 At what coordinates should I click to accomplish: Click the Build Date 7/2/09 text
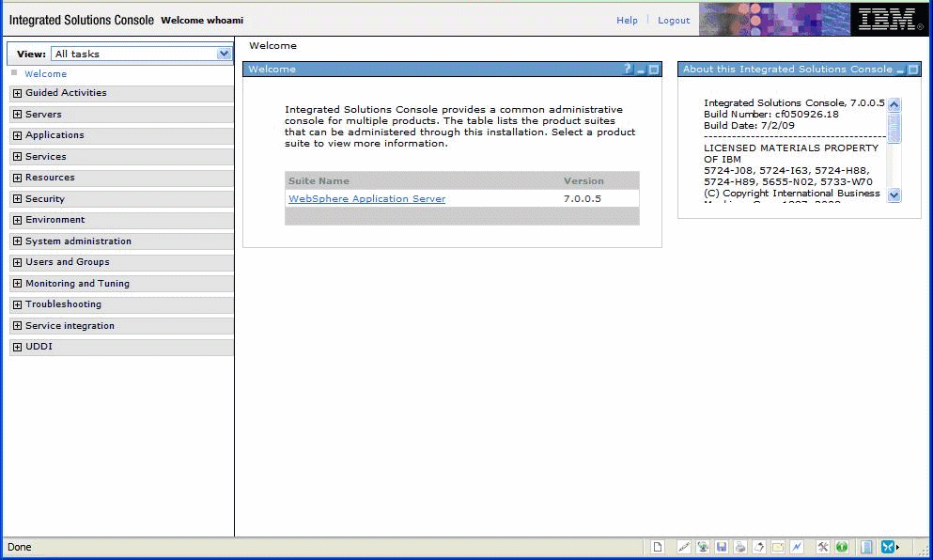click(x=749, y=126)
